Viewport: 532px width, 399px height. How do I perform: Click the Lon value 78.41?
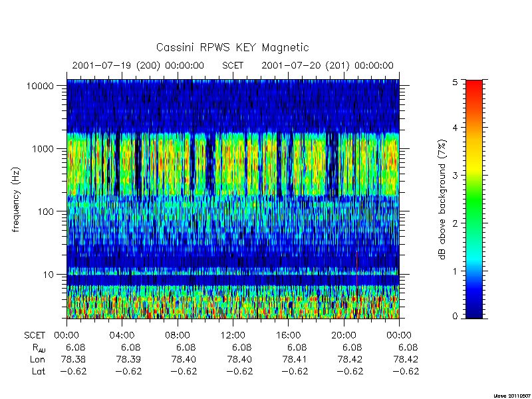(x=294, y=359)
